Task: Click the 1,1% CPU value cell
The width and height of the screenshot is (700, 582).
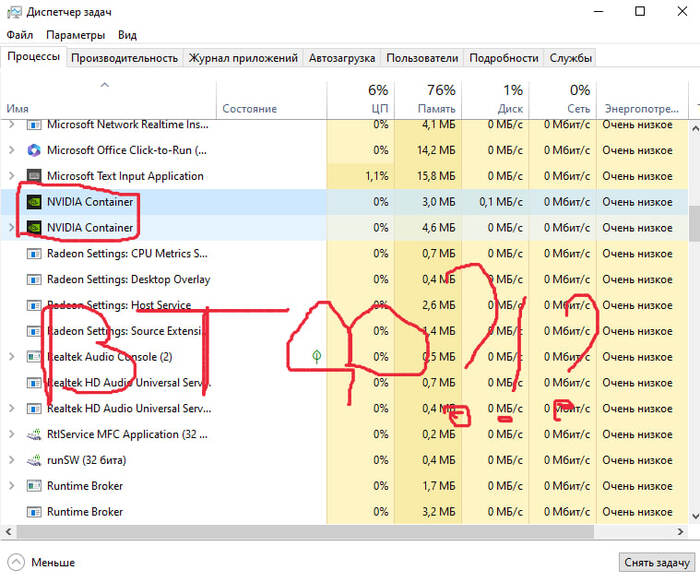Action: tap(361, 176)
